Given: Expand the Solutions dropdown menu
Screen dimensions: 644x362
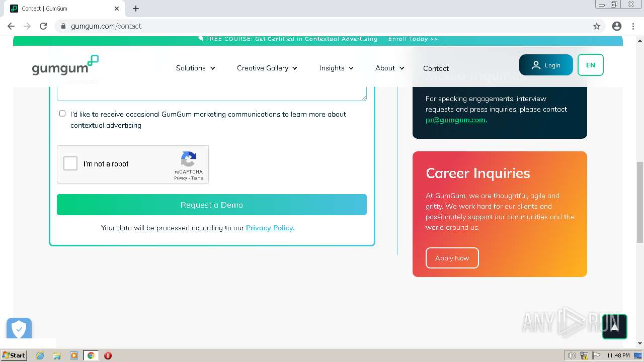Looking at the screenshot, I should click(196, 68).
